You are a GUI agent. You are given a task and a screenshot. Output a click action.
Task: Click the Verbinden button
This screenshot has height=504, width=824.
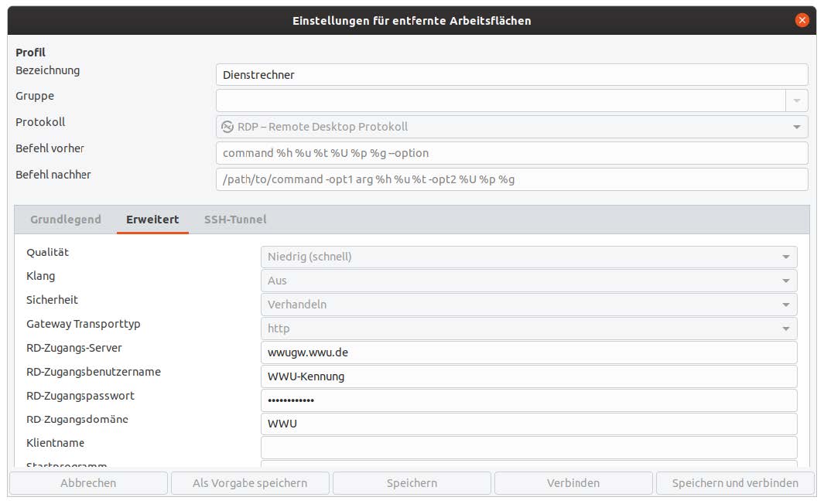(573, 483)
